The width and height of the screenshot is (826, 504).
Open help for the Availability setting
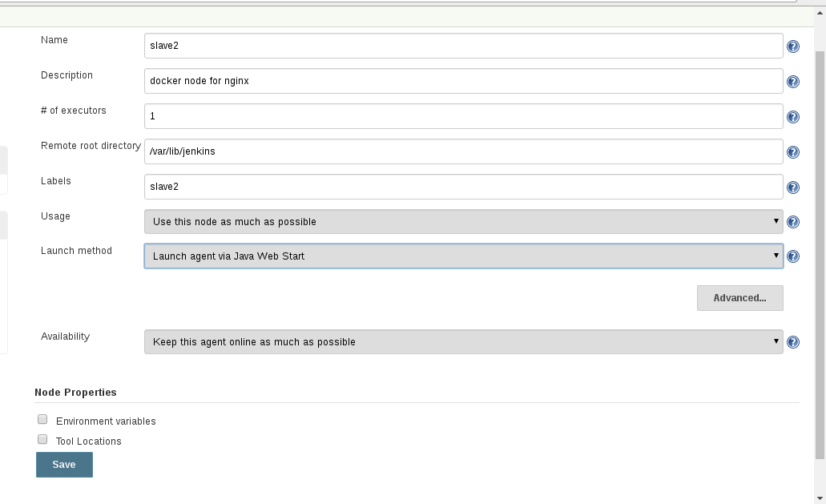792,341
